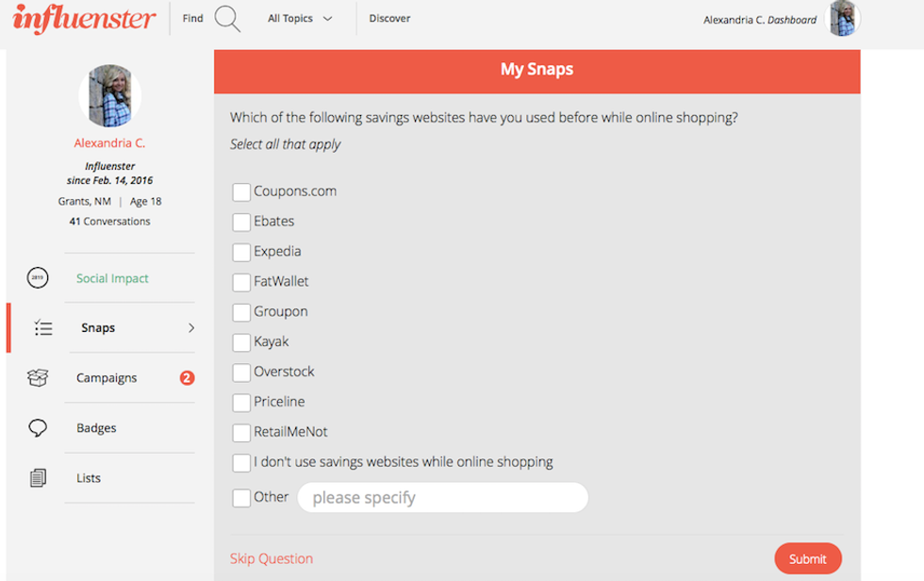The height and width of the screenshot is (581, 924).
Task: Enable the Other checkbox
Action: pyautogui.click(x=241, y=498)
